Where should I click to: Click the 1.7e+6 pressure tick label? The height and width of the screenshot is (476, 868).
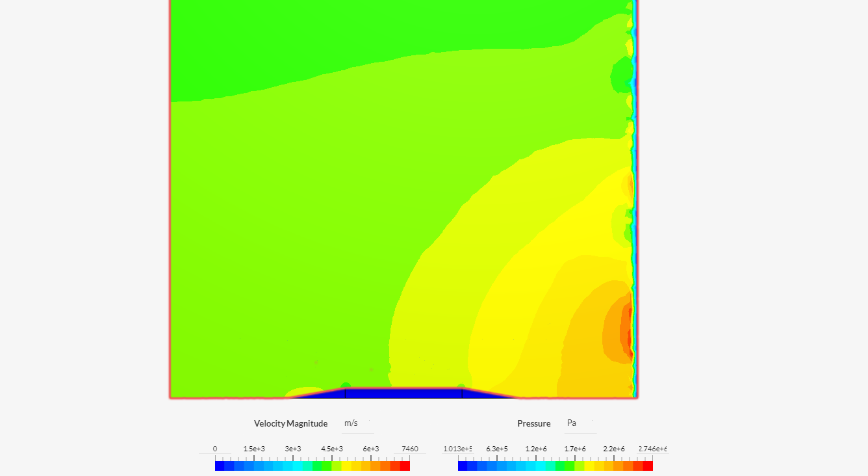click(x=575, y=449)
